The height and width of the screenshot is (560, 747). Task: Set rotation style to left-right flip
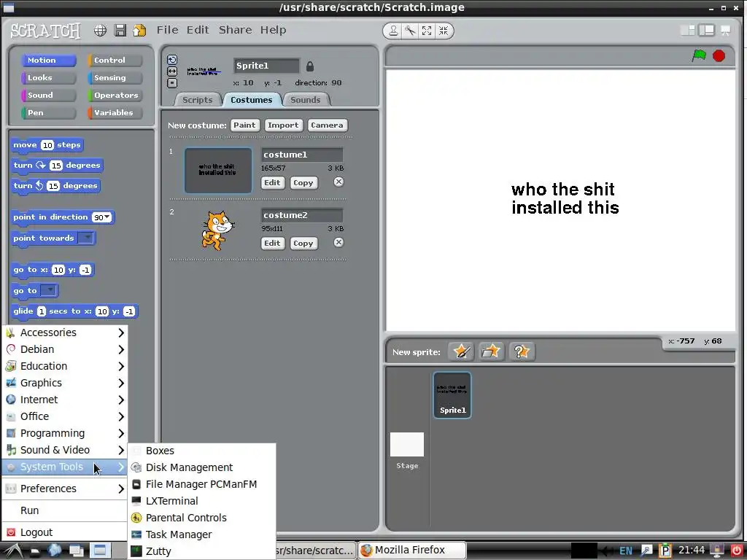(172, 71)
